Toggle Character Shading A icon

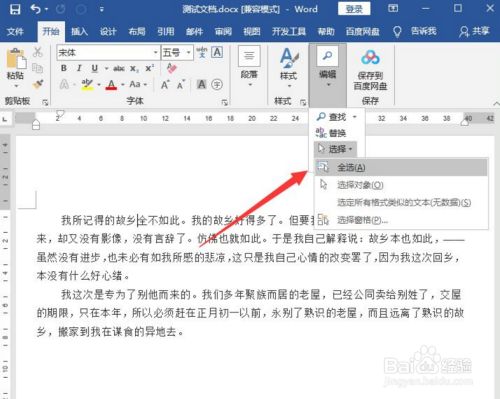coord(201,84)
